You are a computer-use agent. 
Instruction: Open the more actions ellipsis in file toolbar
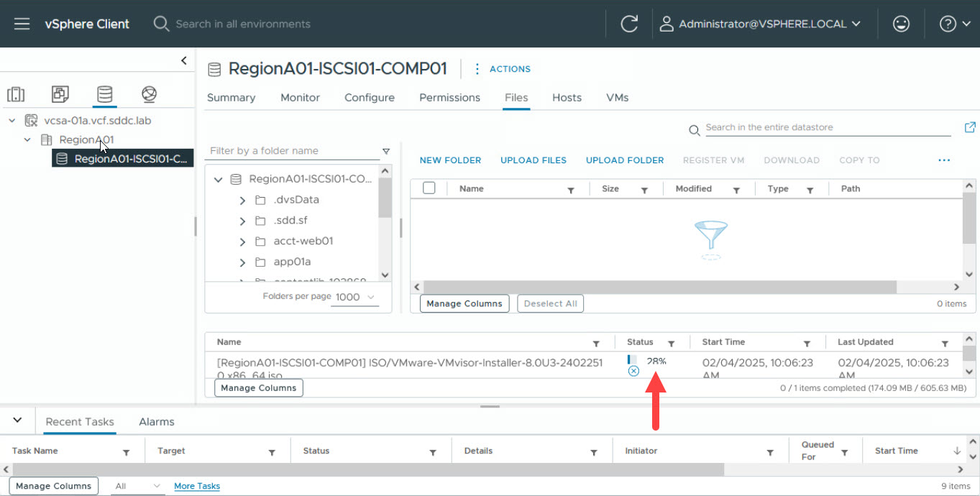pyautogui.click(x=944, y=160)
